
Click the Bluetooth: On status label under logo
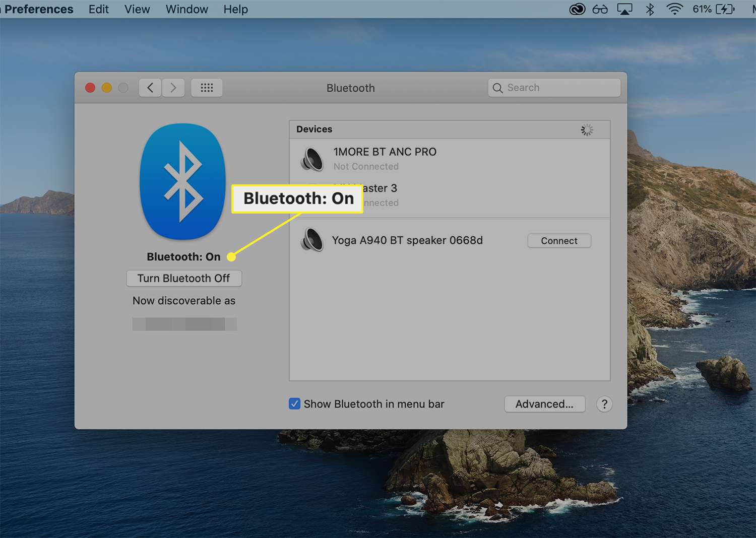[x=183, y=257]
